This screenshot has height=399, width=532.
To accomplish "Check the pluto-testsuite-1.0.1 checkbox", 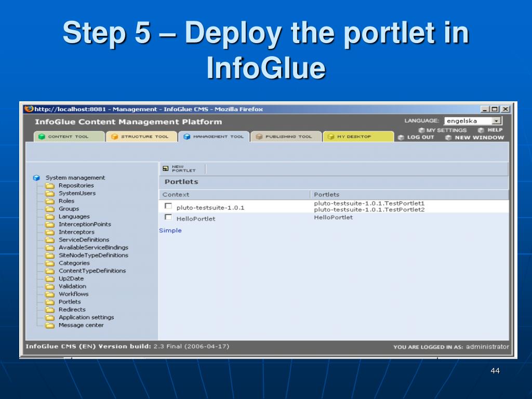I will click(168, 206).
